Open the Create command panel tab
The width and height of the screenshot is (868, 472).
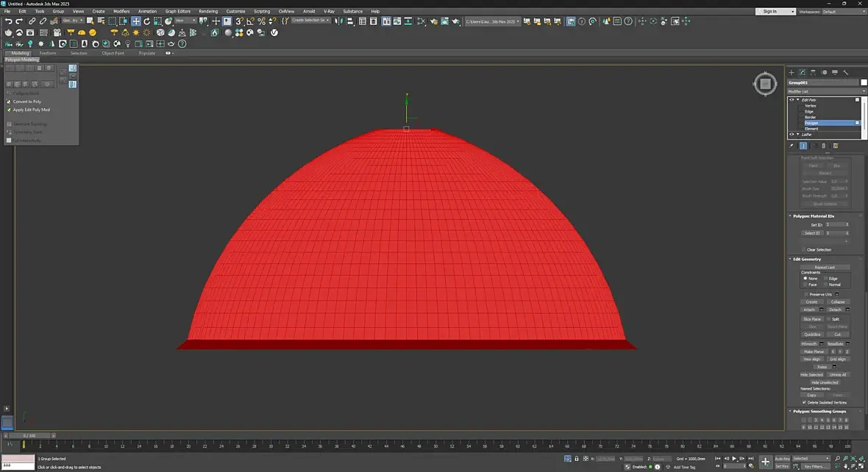[x=791, y=72]
